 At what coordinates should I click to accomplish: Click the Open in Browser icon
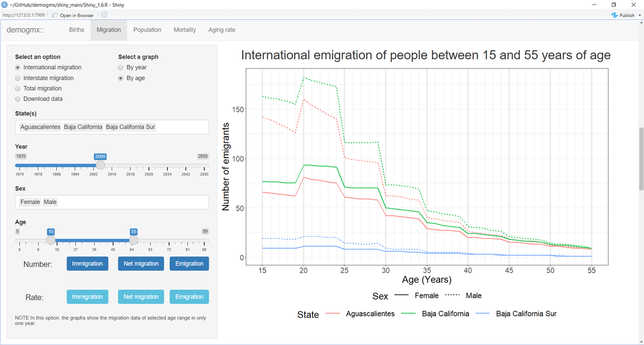[x=55, y=15]
